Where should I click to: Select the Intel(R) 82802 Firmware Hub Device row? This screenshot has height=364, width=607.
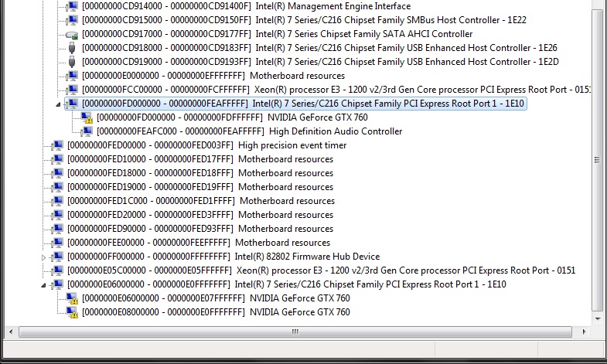tap(223, 257)
